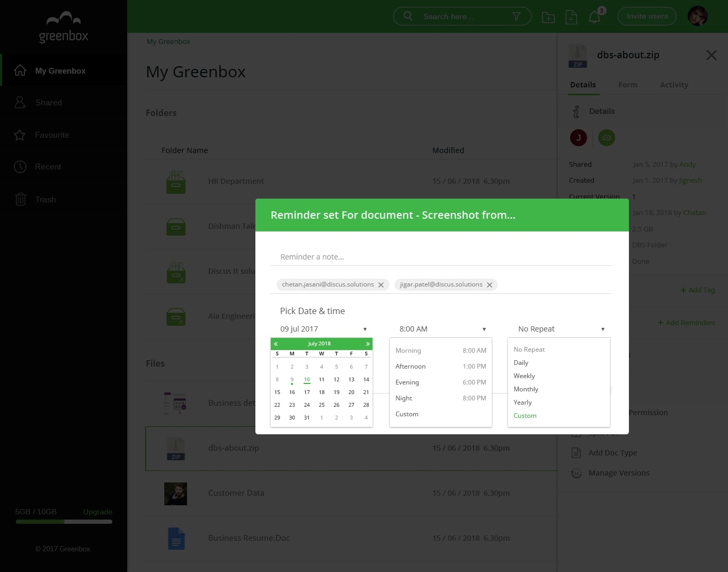
Task: Open Favourite star in sidebar
Action: 20,135
